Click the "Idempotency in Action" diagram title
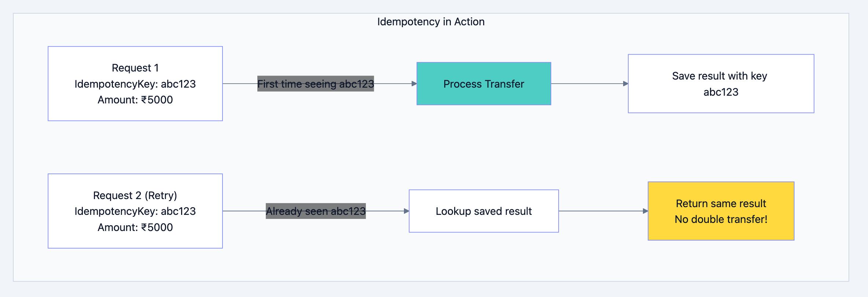This screenshot has width=868, height=297. (x=431, y=22)
